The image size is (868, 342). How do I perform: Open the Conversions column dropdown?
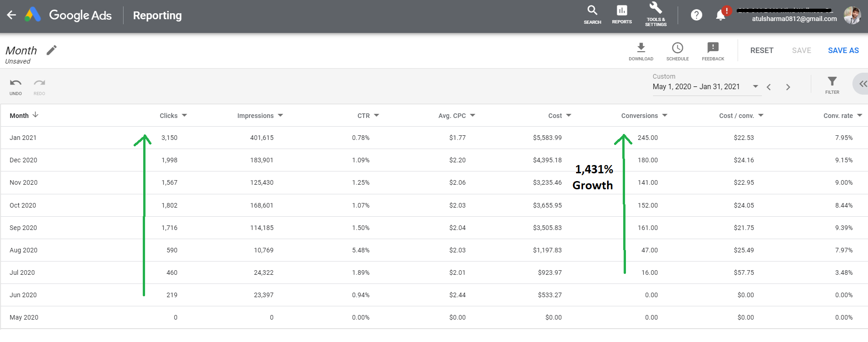click(665, 116)
